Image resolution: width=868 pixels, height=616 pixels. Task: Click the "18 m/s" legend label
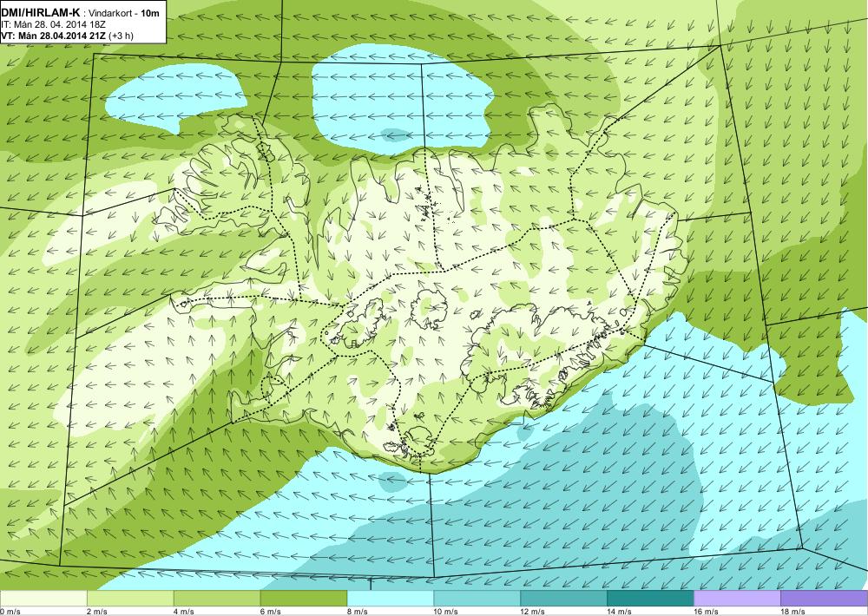(x=792, y=612)
